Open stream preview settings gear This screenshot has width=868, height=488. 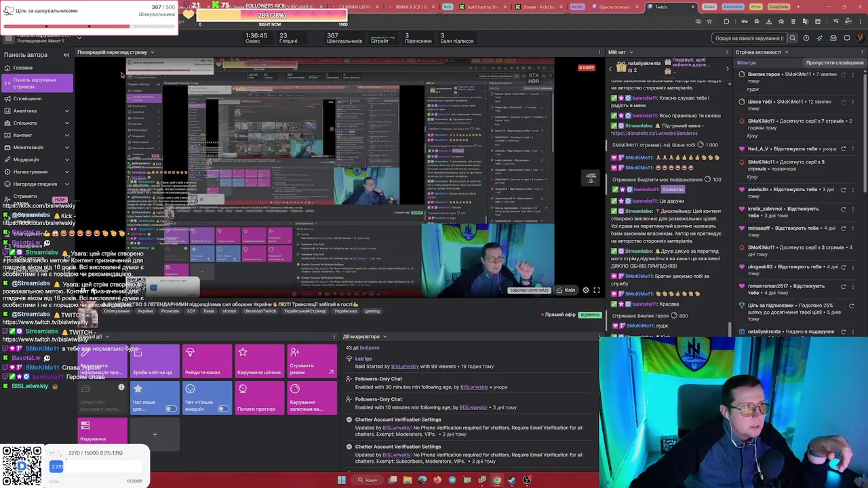(x=586, y=290)
